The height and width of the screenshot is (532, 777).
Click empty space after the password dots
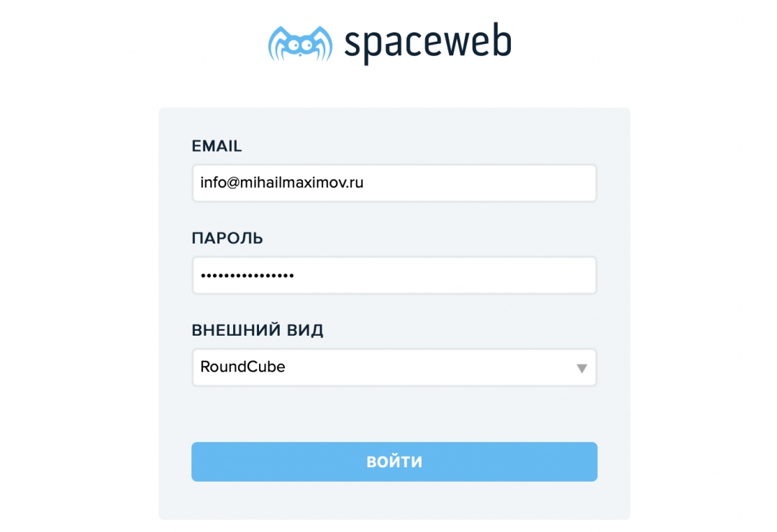446,275
